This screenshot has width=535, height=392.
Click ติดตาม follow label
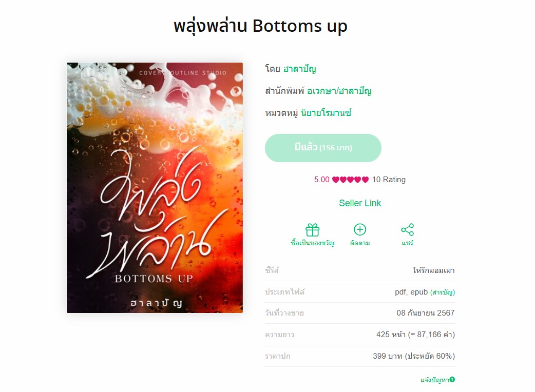click(x=360, y=243)
